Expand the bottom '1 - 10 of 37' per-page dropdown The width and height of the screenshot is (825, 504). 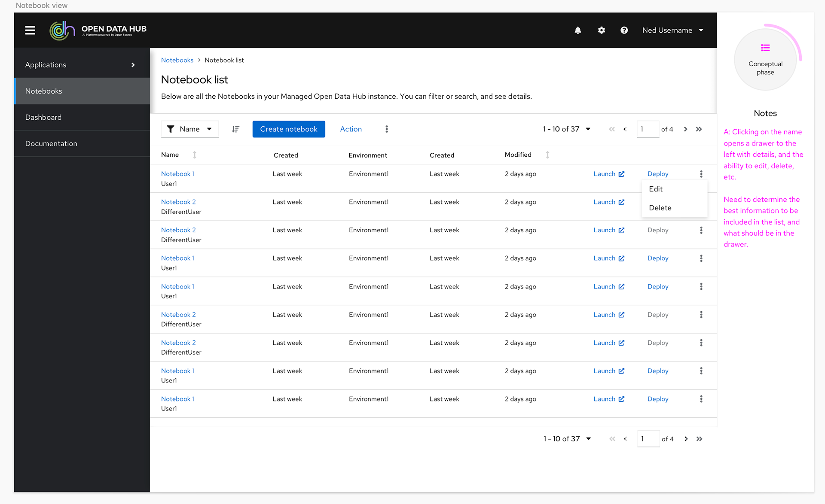pyautogui.click(x=567, y=439)
